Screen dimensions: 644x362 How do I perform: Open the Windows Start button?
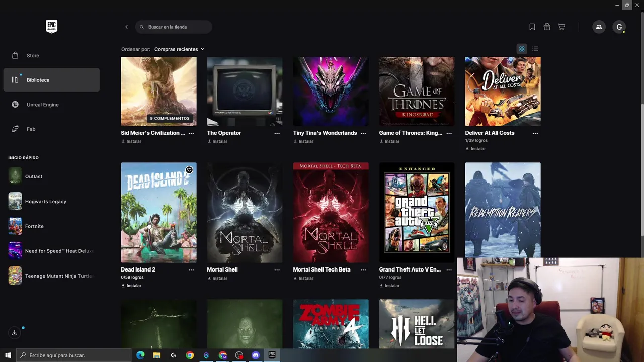point(8,355)
